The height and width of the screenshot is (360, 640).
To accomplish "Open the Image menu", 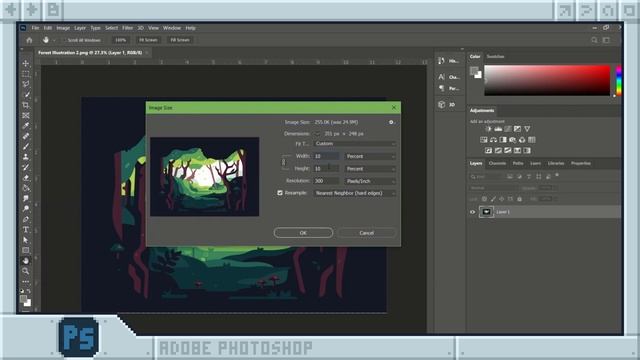I will (63, 28).
